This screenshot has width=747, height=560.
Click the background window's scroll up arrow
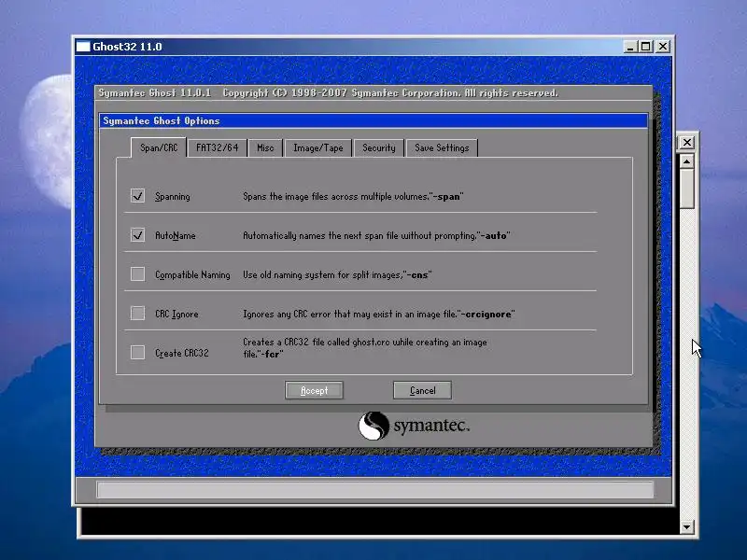pos(686,161)
